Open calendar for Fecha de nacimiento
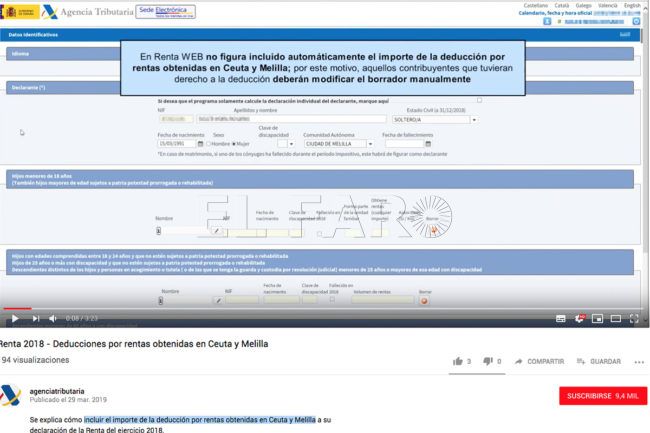 [x=200, y=144]
